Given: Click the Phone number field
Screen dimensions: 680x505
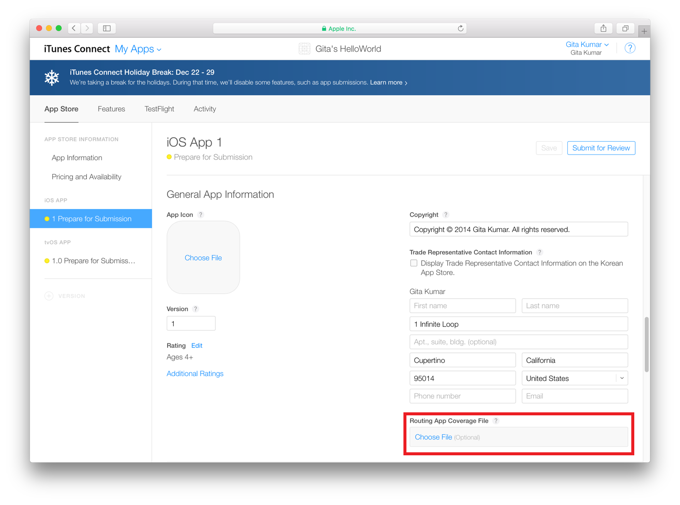Looking at the screenshot, I should tap(462, 396).
